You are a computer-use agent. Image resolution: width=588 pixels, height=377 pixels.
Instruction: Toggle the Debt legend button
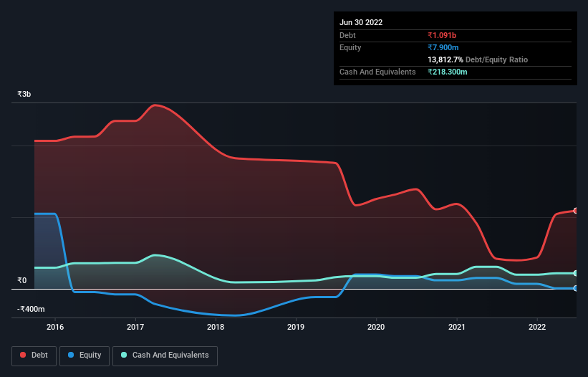pos(34,355)
